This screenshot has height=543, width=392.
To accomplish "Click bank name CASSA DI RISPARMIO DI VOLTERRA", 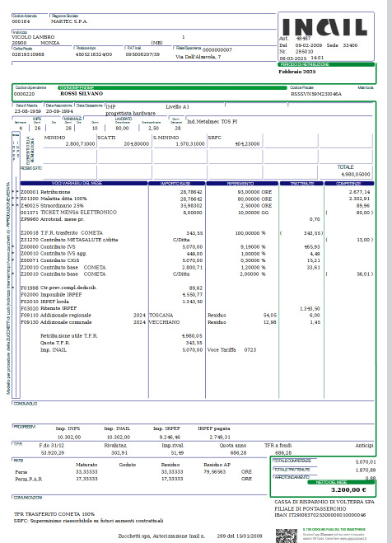I will tap(324, 502).
